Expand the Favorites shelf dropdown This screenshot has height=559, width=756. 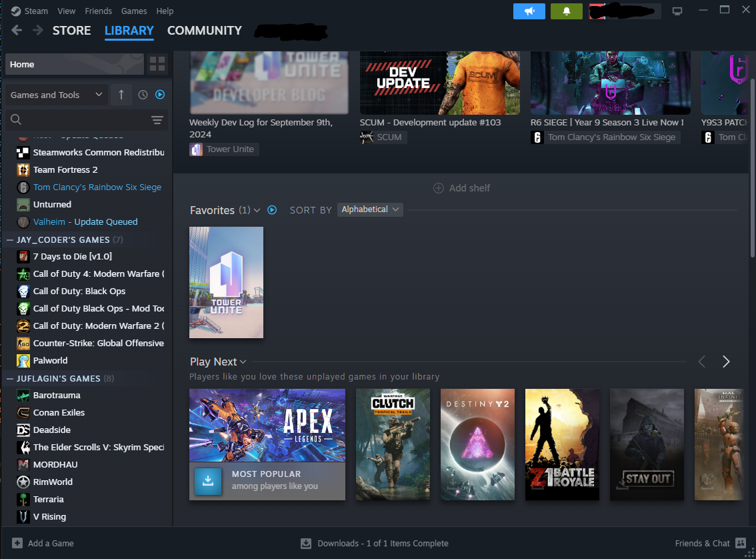point(257,210)
